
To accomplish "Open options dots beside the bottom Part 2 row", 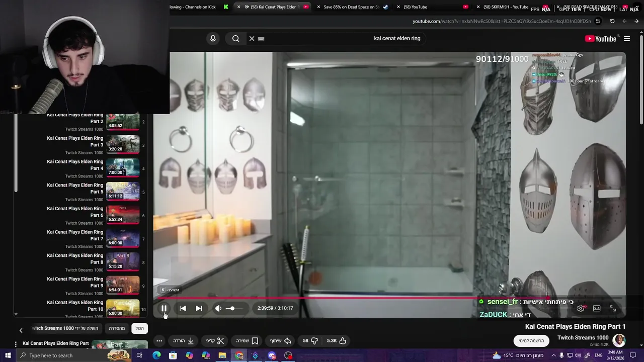I will [x=16, y=344].
